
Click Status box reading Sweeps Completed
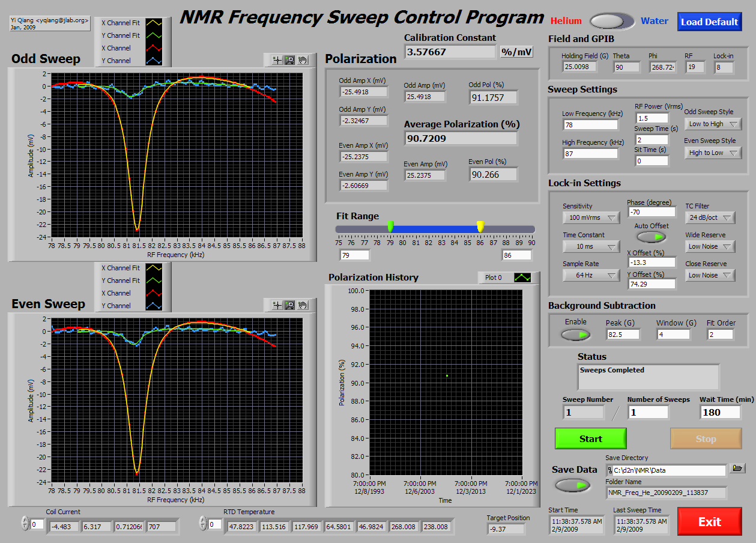click(649, 377)
